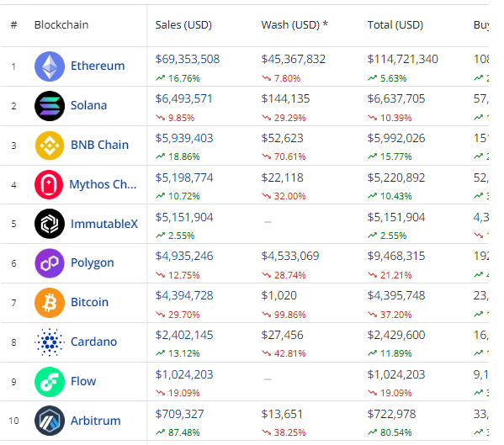Sort by Sales (USD) column header
The height and width of the screenshot is (445, 504).
[183, 24]
